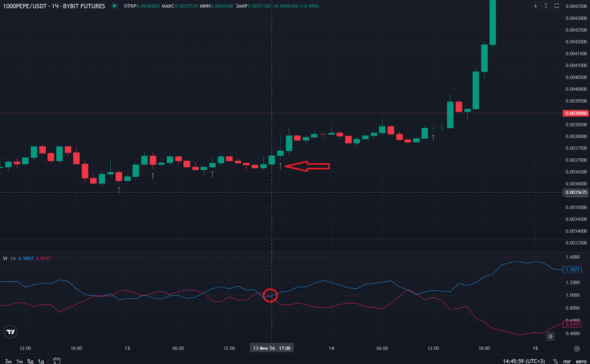Open the go-to-date calendar icon
590x364 pixels.
tap(56, 361)
